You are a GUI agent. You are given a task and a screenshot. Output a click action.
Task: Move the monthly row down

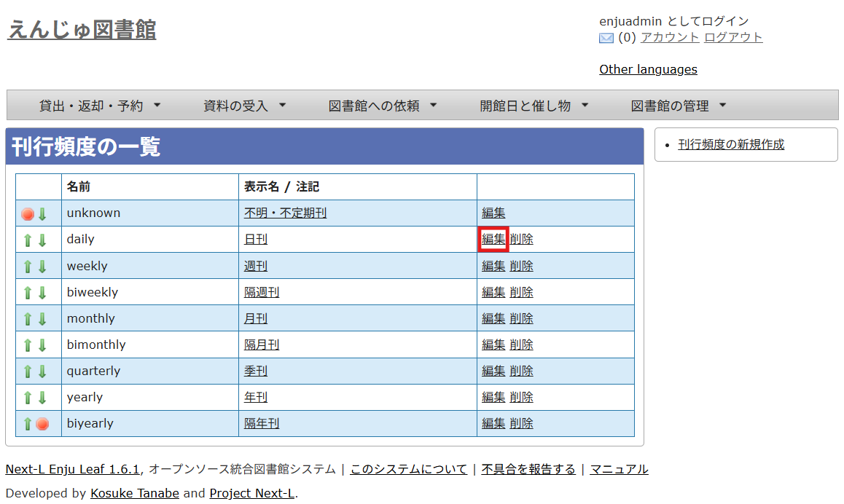42,319
